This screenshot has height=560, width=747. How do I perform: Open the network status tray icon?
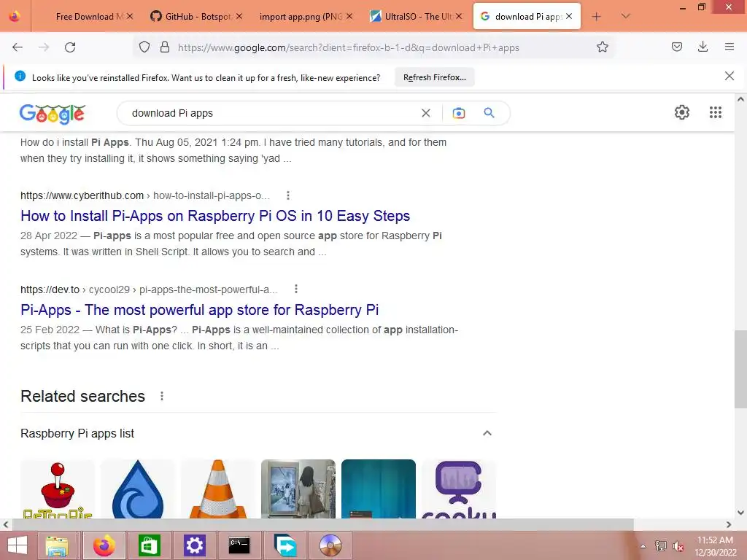coord(660,546)
